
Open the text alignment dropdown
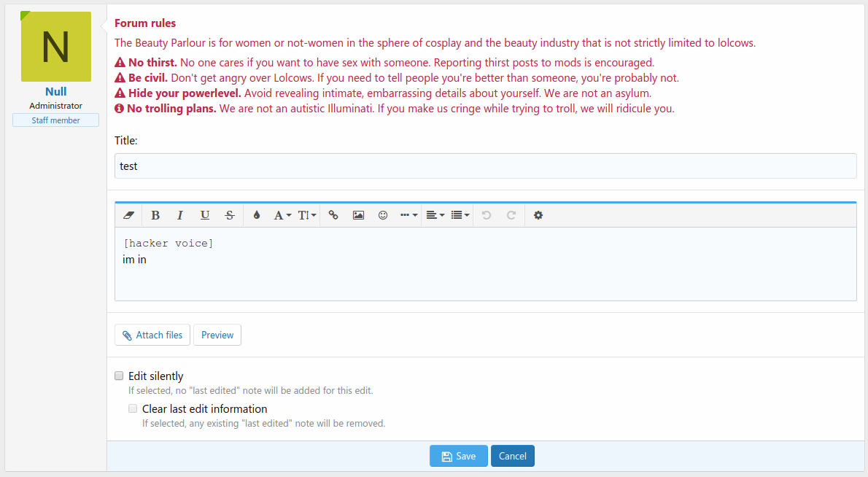tap(435, 215)
